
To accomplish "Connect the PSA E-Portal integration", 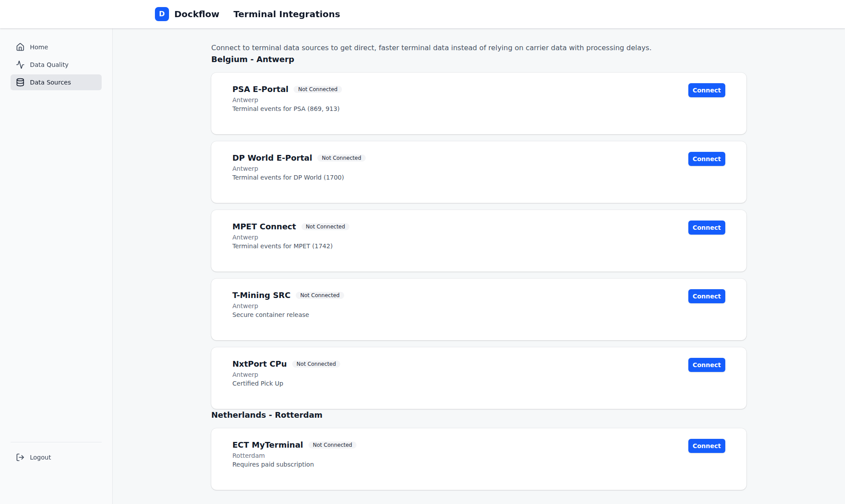I will pos(706,90).
